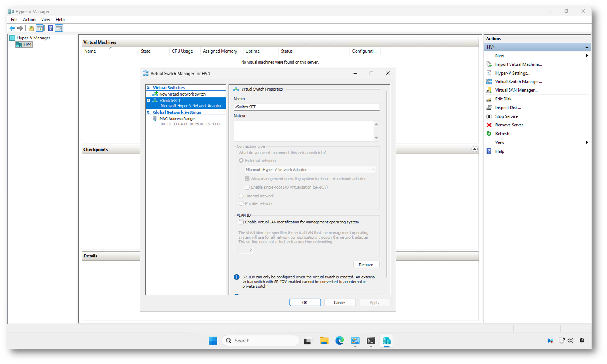
Task: Open Microsoft Edge from the taskbar
Action: coord(340,341)
